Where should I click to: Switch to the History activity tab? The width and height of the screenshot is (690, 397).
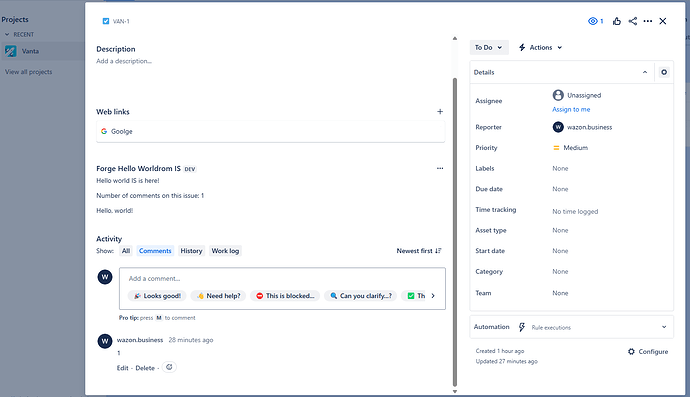[191, 251]
